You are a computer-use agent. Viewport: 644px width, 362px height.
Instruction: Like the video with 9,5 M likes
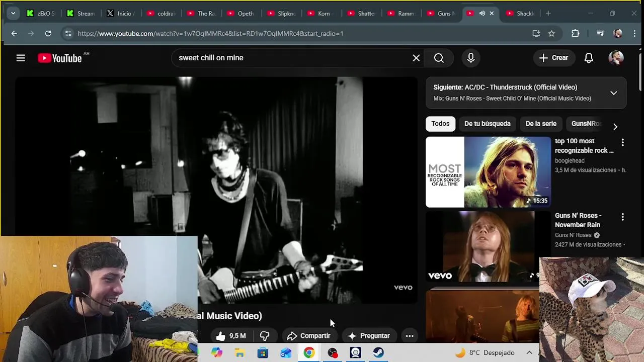pos(230,336)
